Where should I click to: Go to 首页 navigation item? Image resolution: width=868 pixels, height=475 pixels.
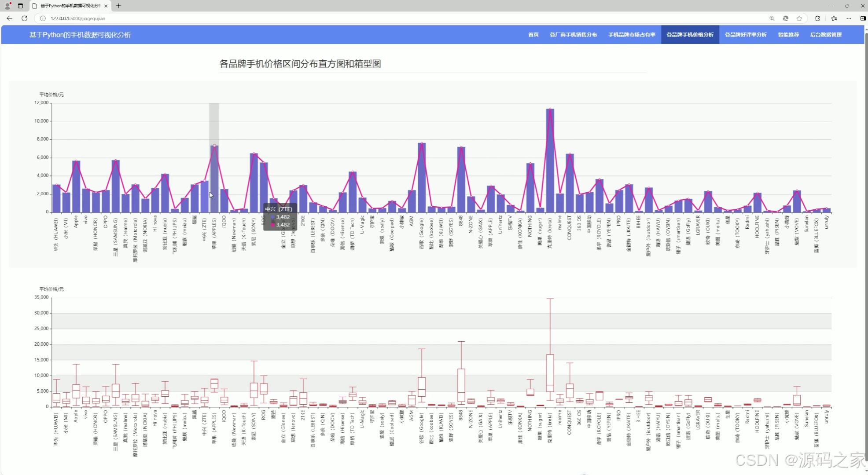tap(533, 35)
